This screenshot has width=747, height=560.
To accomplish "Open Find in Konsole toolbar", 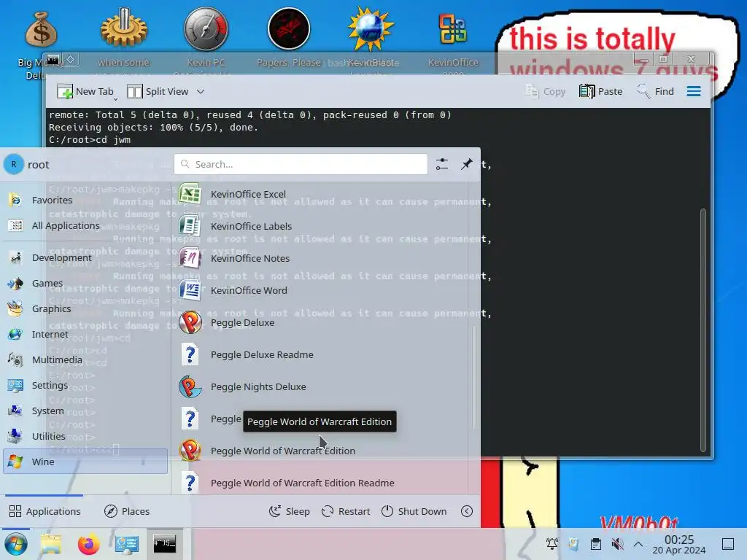I will coord(656,91).
